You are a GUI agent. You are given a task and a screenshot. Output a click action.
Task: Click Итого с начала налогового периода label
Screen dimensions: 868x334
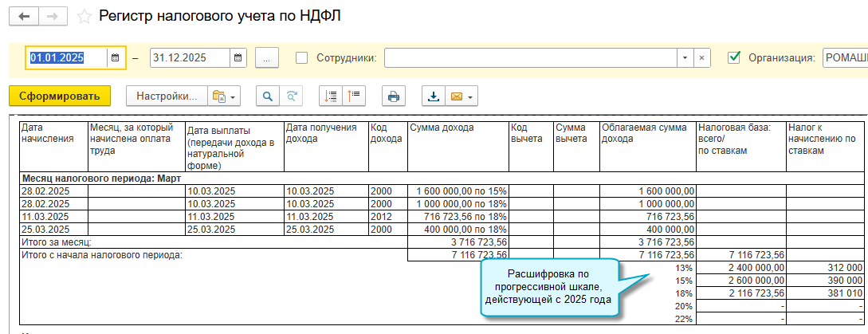(x=101, y=255)
